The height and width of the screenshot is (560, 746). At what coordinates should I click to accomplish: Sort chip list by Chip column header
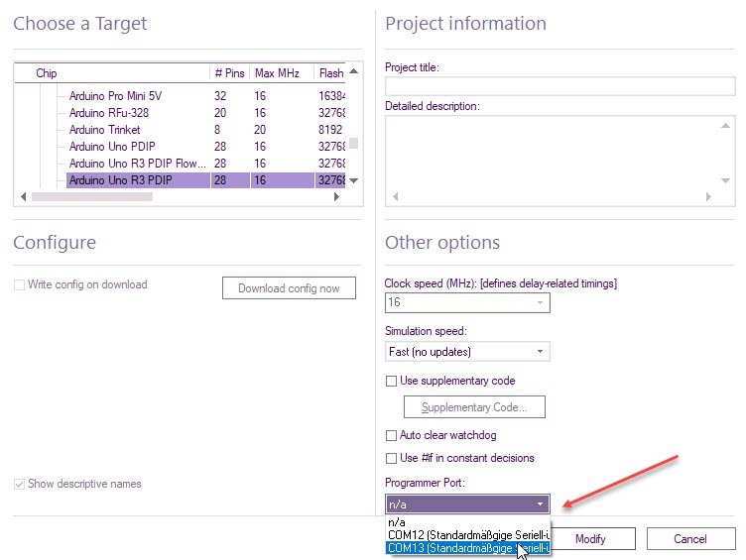(x=112, y=73)
